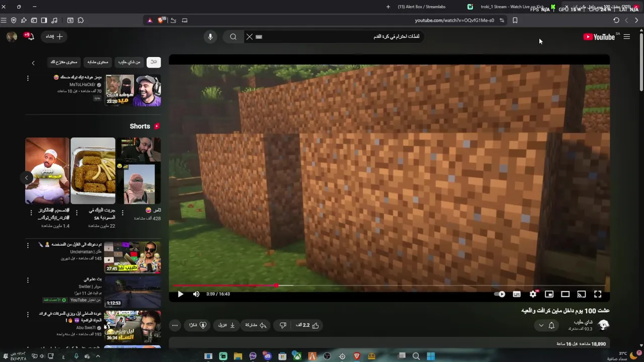Start voice search with the microphone icon
The height and width of the screenshot is (362, 644).
click(210, 37)
